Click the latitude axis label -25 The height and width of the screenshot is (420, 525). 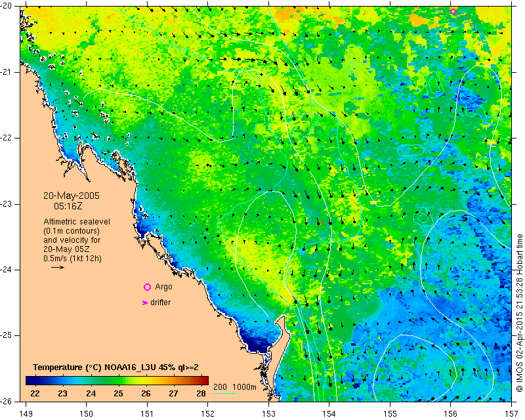tap(6, 335)
